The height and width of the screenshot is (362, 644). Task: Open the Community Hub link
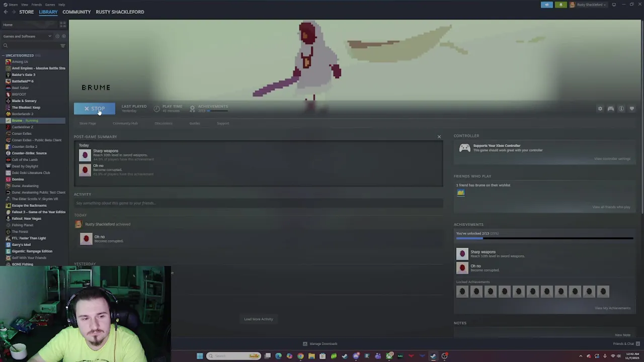(125, 123)
